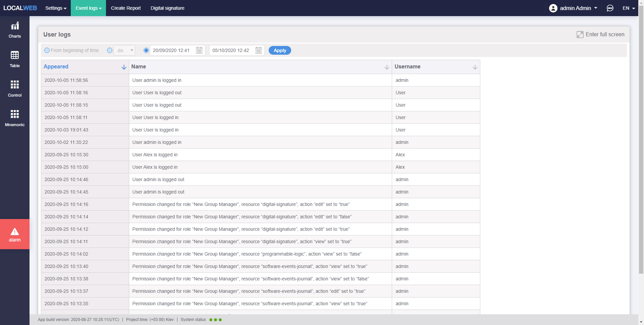Screen dimensions: 644x325
Task: Open start date calendar picker
Action: [x=199, y=50]
